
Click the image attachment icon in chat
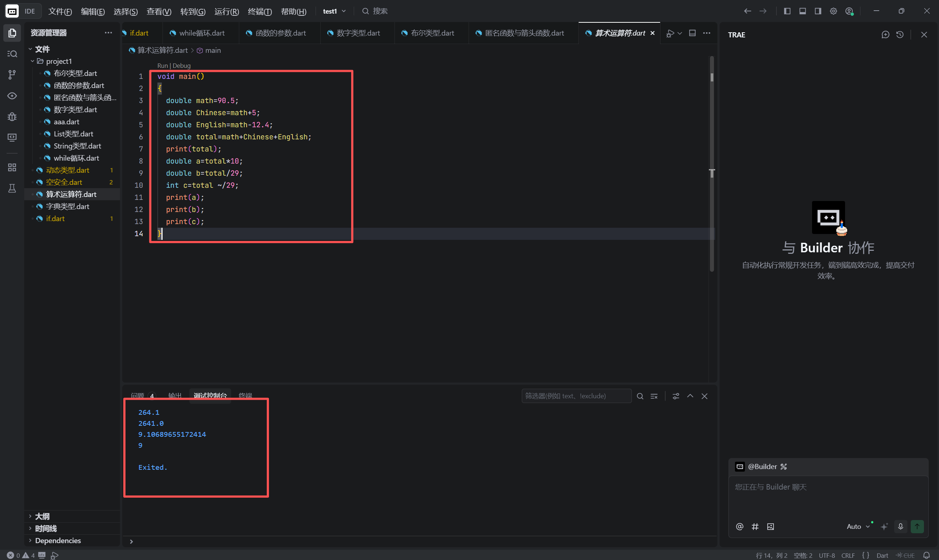coord(770,526)
